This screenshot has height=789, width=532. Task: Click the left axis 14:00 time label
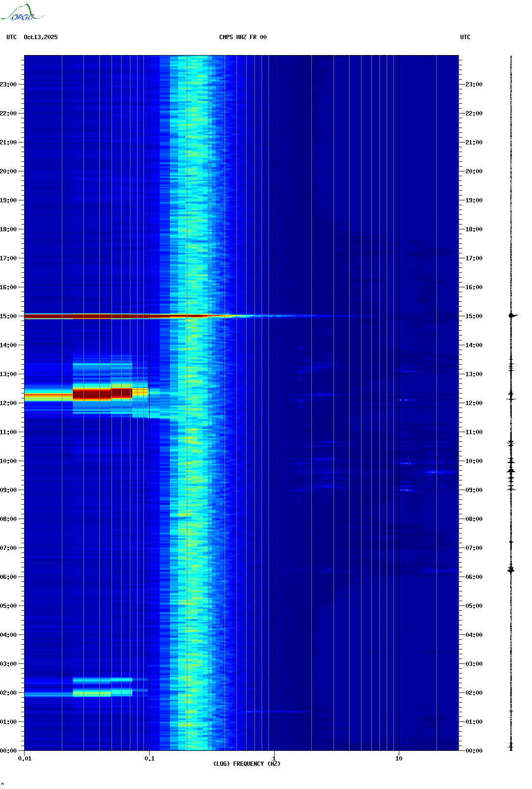(8, 345)
